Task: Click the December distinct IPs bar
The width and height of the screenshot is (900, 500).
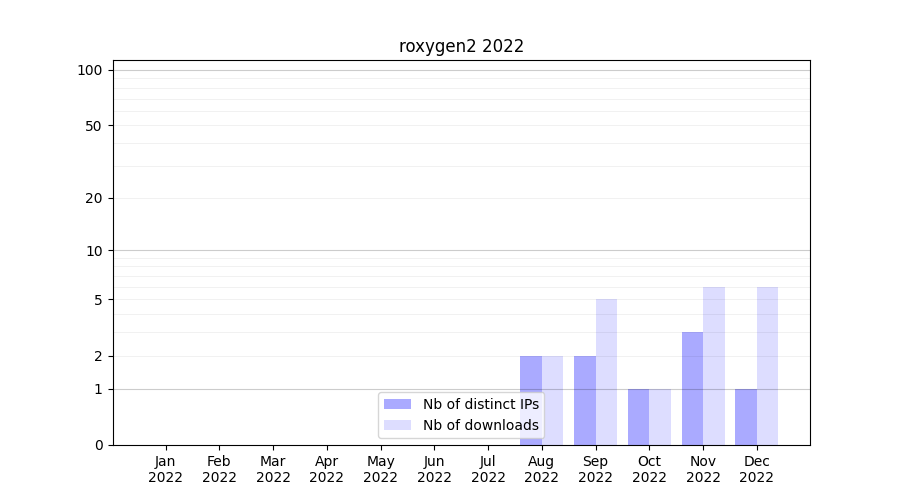Action: (746, 417)
